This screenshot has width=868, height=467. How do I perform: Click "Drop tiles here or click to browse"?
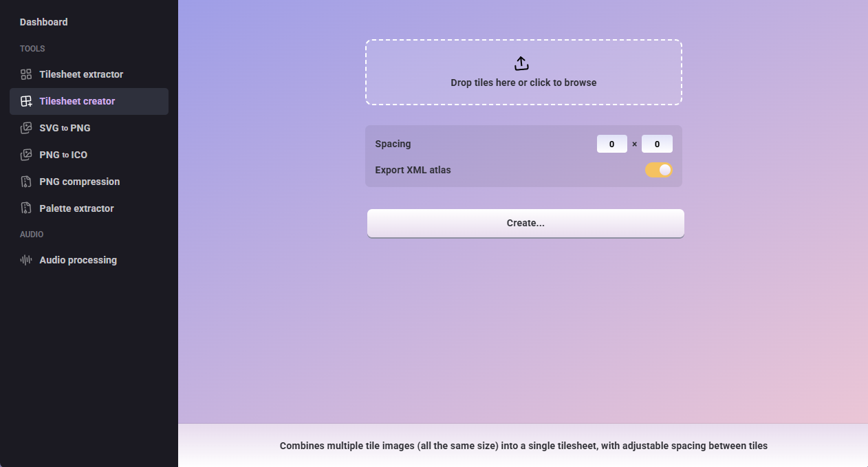tap(523, 83)
